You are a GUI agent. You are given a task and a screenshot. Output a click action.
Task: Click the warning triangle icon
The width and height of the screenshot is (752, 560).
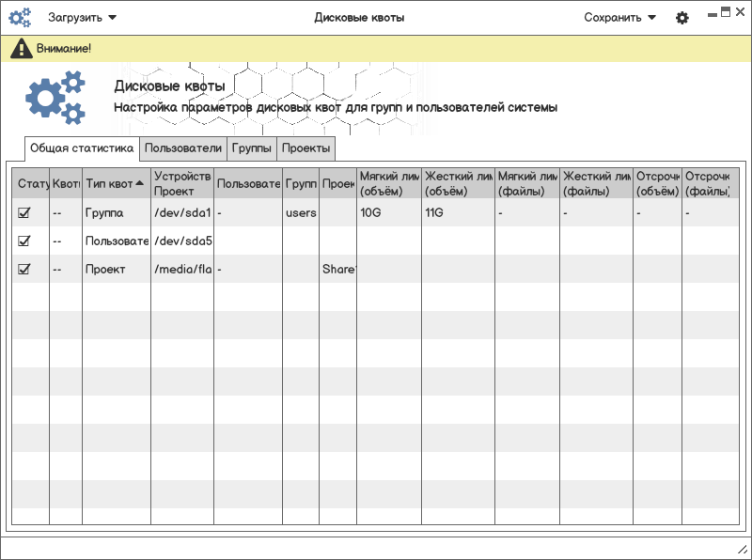click(x=21, y=49)
